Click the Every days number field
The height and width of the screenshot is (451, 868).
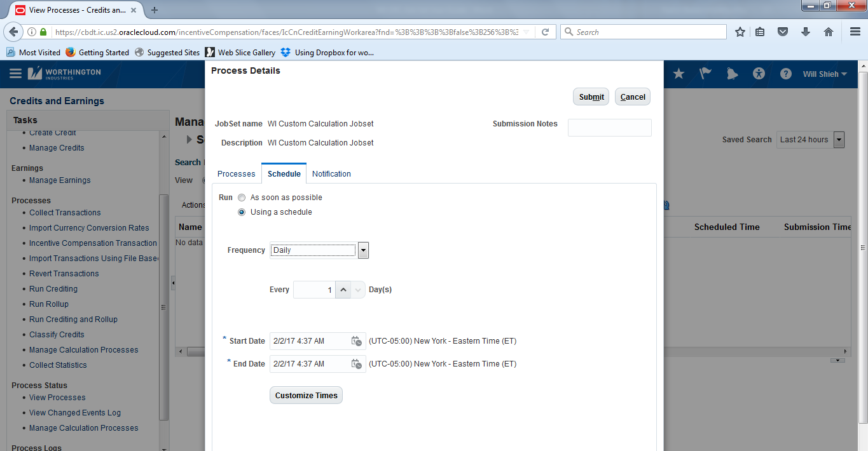314,290
